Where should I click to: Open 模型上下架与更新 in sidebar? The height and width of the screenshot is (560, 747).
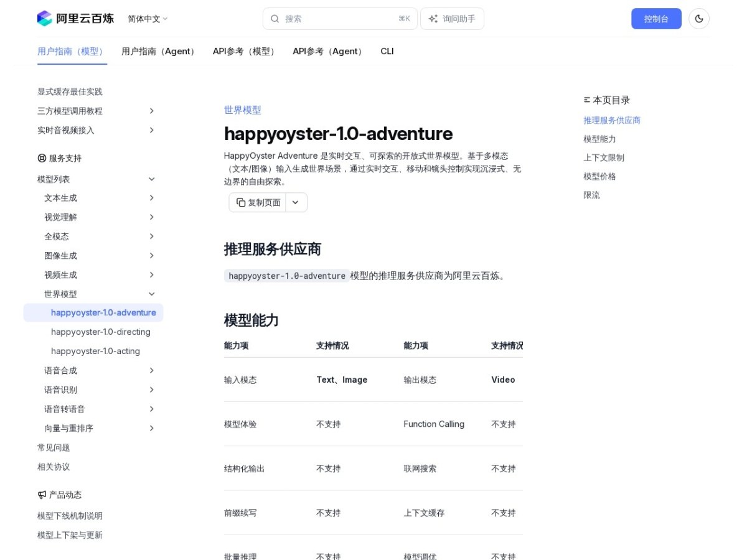(70, 535)
